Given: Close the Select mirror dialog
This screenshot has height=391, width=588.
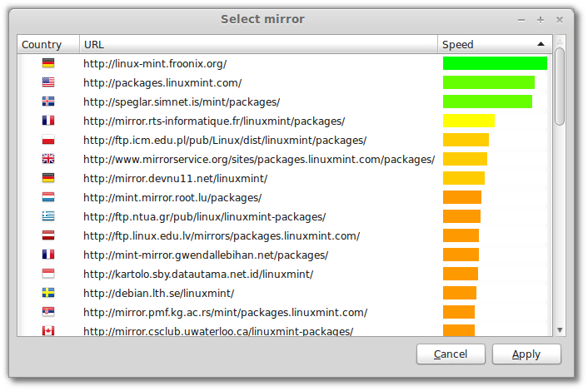Looking at the screenshot, I should [x=559, y=20].
